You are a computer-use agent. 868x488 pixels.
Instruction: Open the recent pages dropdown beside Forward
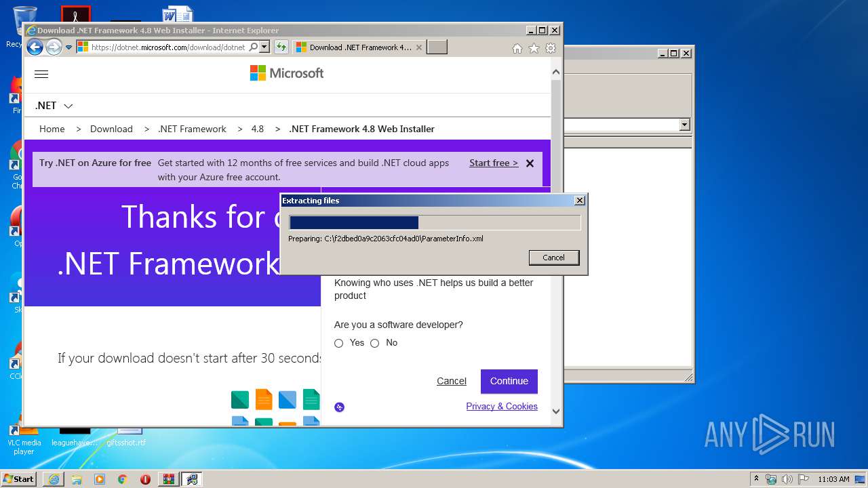[x=68, y=47]
